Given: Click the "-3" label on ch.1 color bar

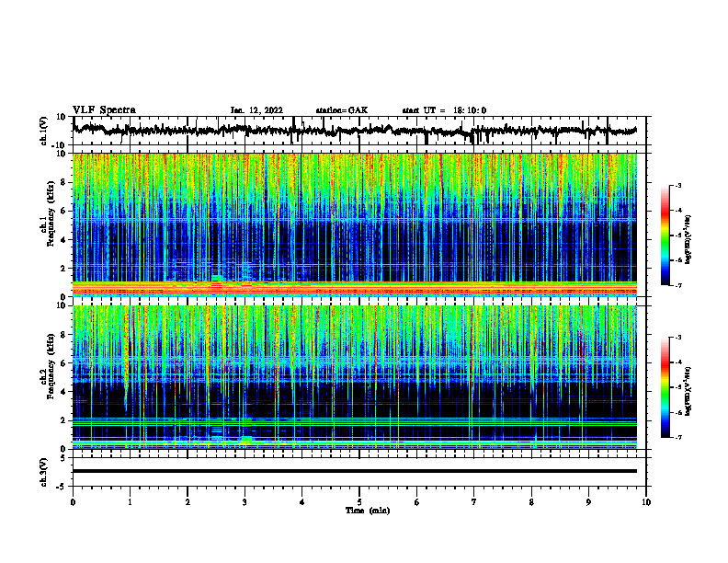Looking at the screenshot, I should (x=677, y=185).
